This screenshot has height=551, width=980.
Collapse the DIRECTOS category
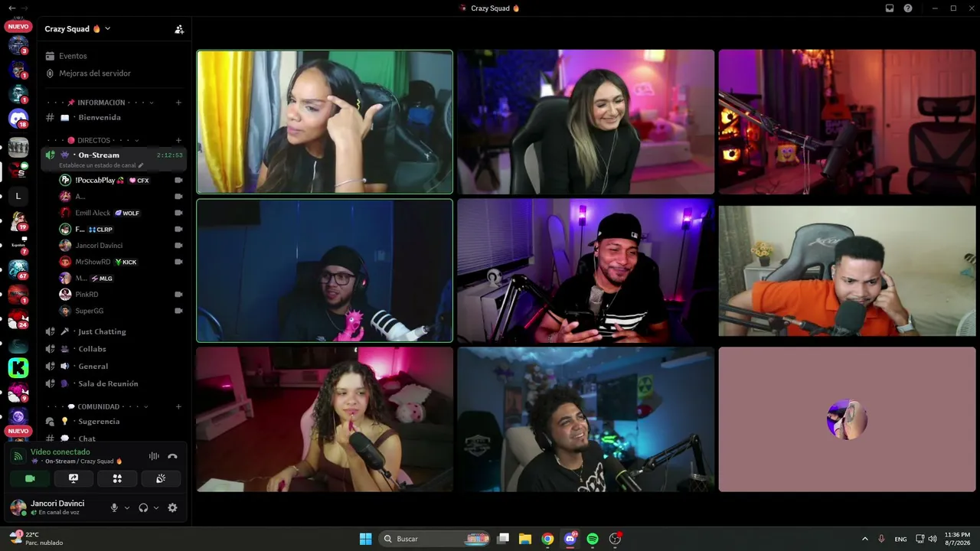point(93,140)
